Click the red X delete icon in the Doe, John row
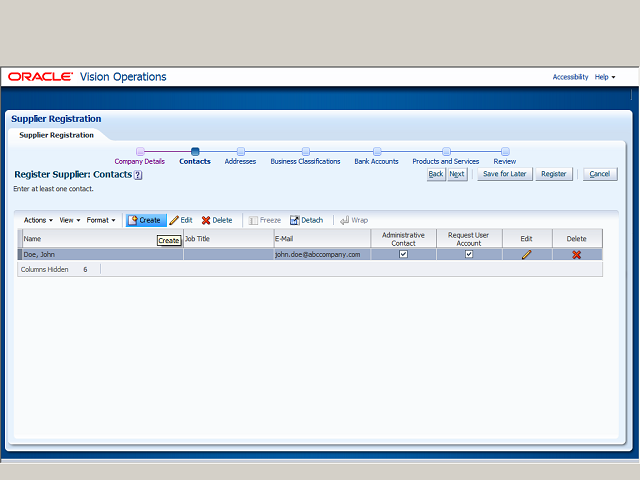This screenshot has width=640, height=480. click(576, 255)
